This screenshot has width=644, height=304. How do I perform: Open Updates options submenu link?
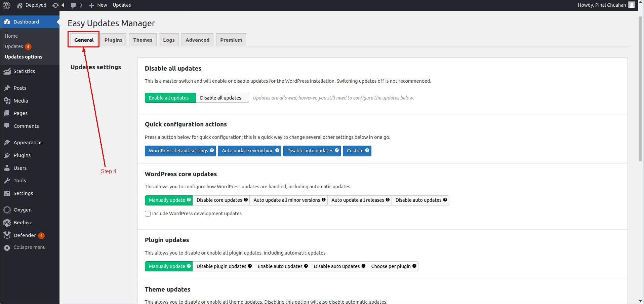point(24,57)
